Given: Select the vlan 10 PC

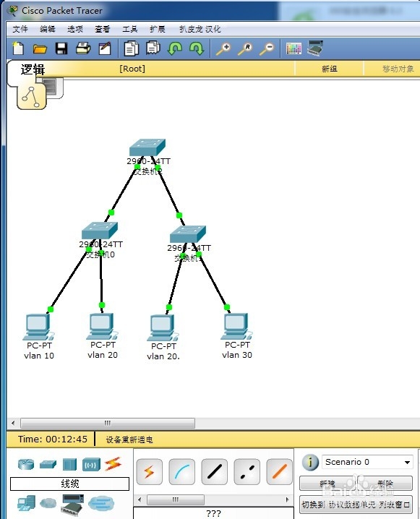Looking at the screenshot, I should (38, 327).
